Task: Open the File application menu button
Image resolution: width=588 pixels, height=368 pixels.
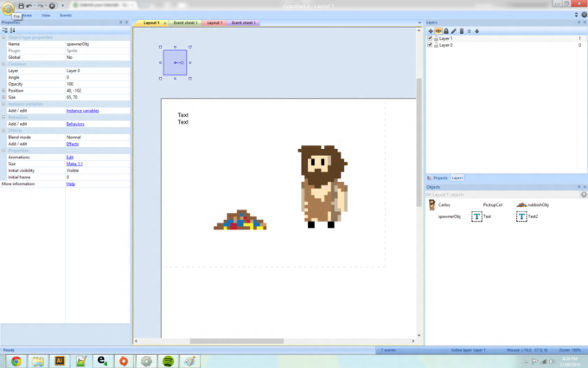Action: click(8, 5)
